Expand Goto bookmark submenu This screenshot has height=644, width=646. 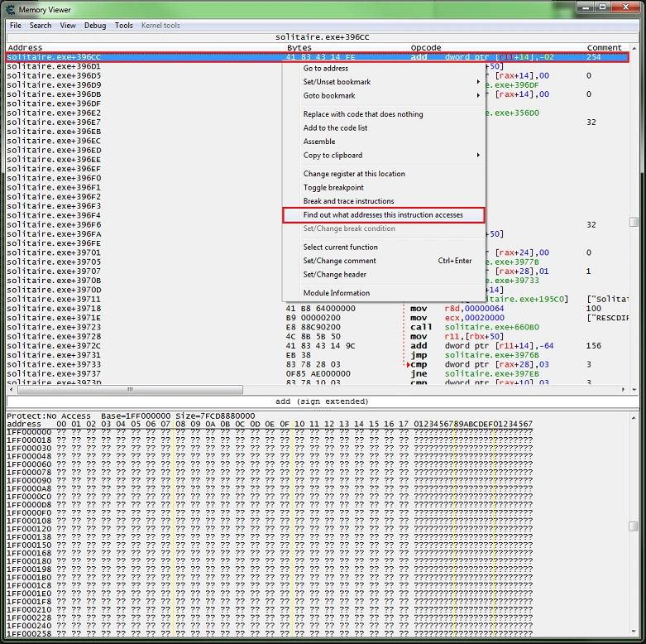click(383, 96)
